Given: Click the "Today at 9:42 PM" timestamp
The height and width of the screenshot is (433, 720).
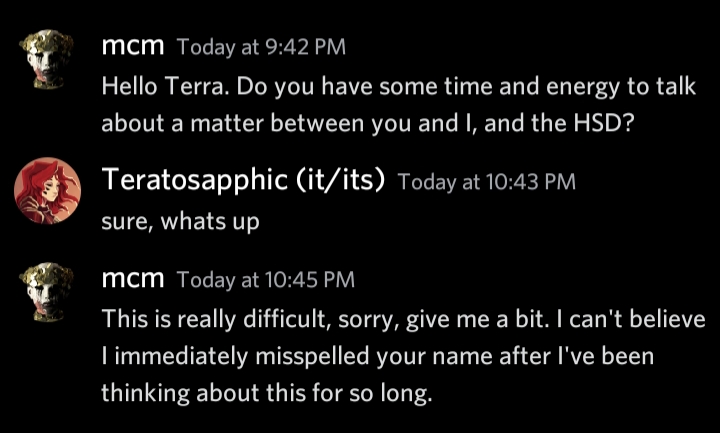Looking at the screenshot, I should [261, 48].
